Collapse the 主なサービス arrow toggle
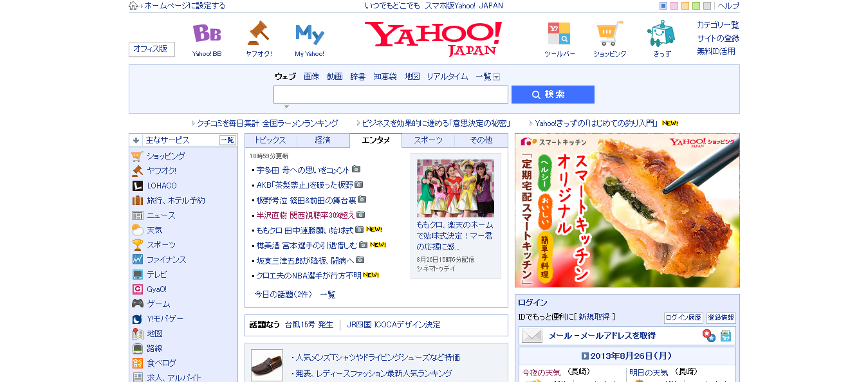Image resolution: width=868 pixels, height=382 pixels. tap(136, 140)
